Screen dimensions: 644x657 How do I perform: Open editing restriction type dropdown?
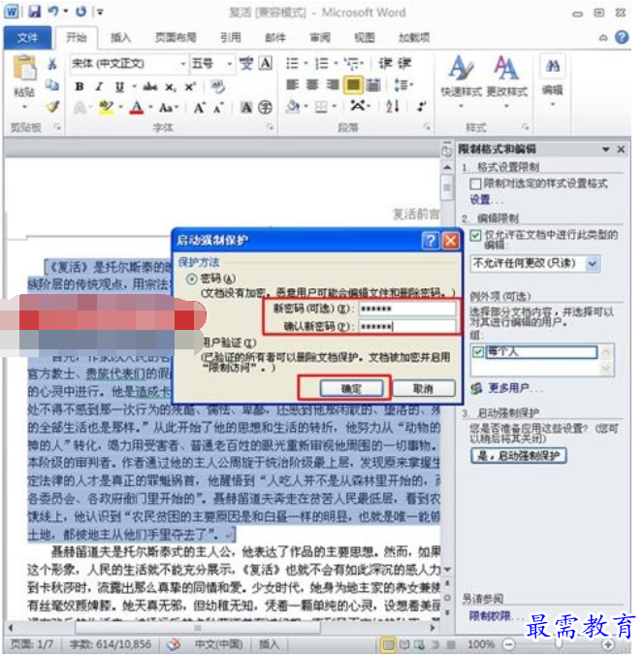[593, 264]
